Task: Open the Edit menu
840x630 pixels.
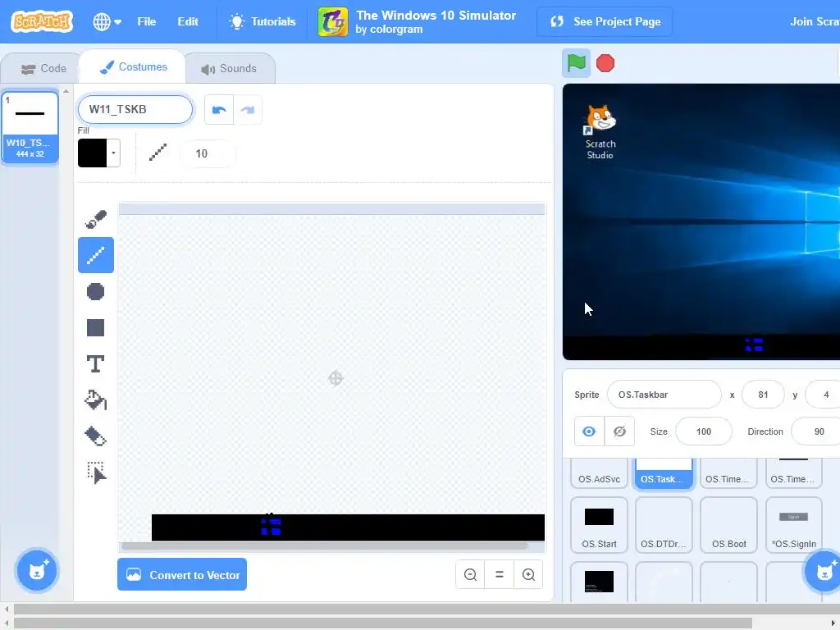Action: (188, 21)
